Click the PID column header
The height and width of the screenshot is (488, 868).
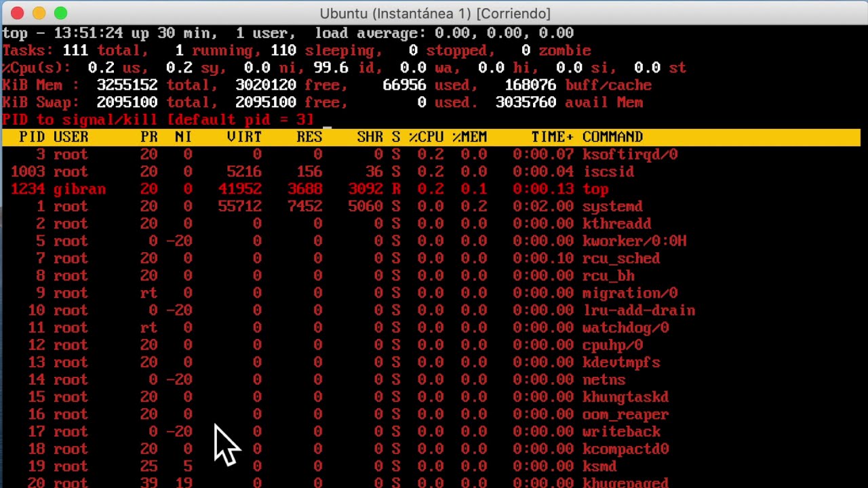coord(32,137)
